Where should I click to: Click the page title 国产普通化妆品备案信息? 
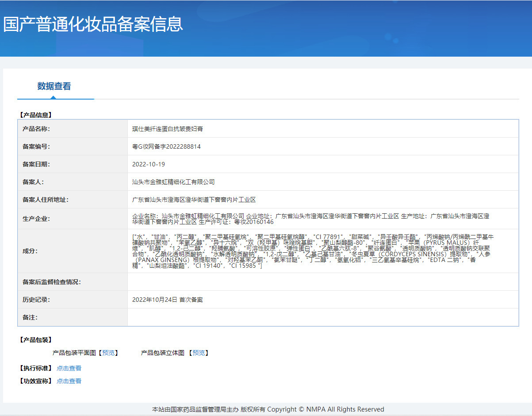(x=93, y=24)
